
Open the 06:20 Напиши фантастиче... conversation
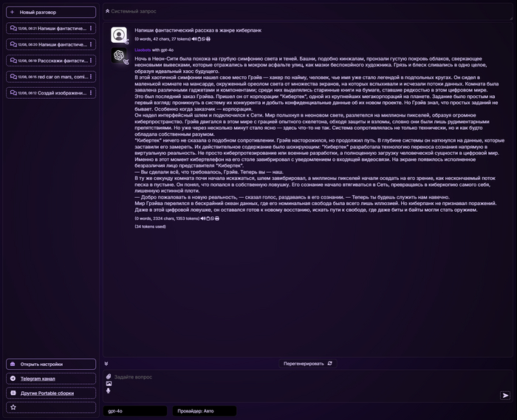(x=51, y=44)
